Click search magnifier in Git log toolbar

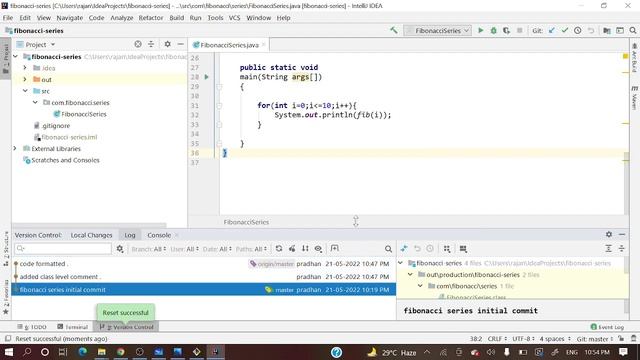pyautogui.click(x=388, y=249)
